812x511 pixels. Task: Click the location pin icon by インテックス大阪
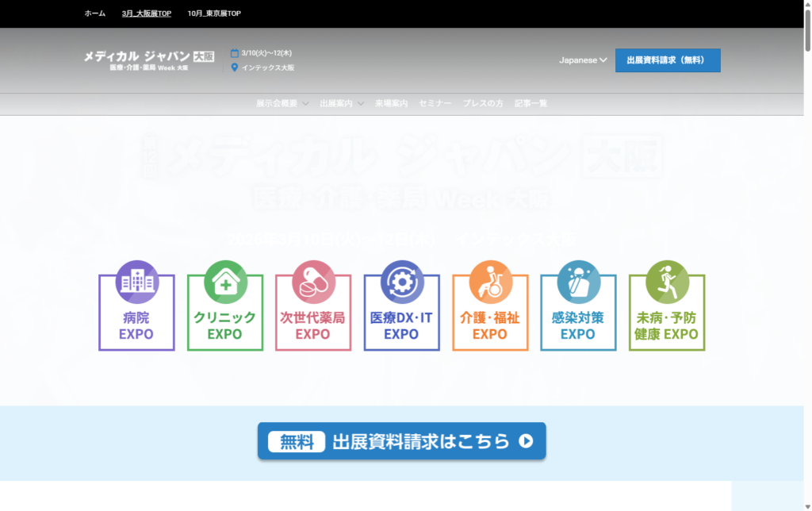point(235,67)
